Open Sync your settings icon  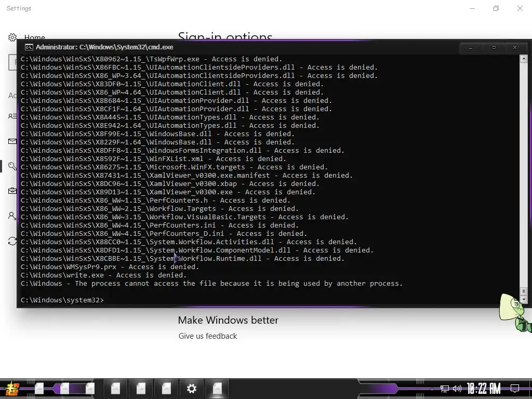tap(12, 241)
